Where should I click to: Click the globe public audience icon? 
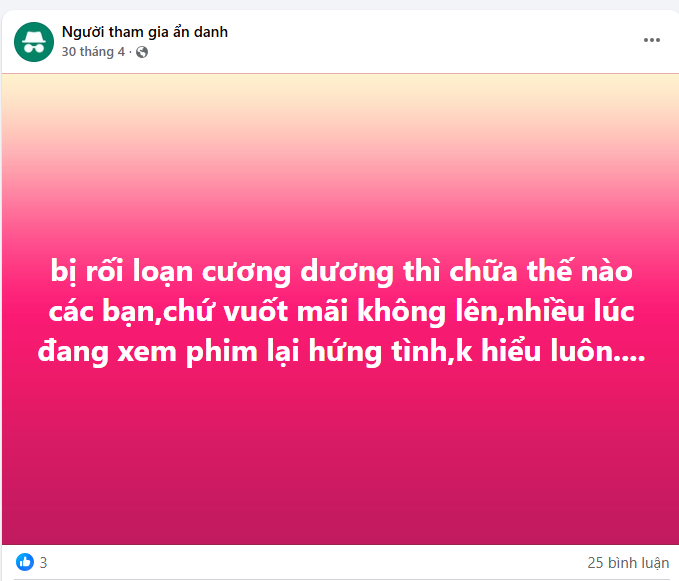tap(142, 52)
